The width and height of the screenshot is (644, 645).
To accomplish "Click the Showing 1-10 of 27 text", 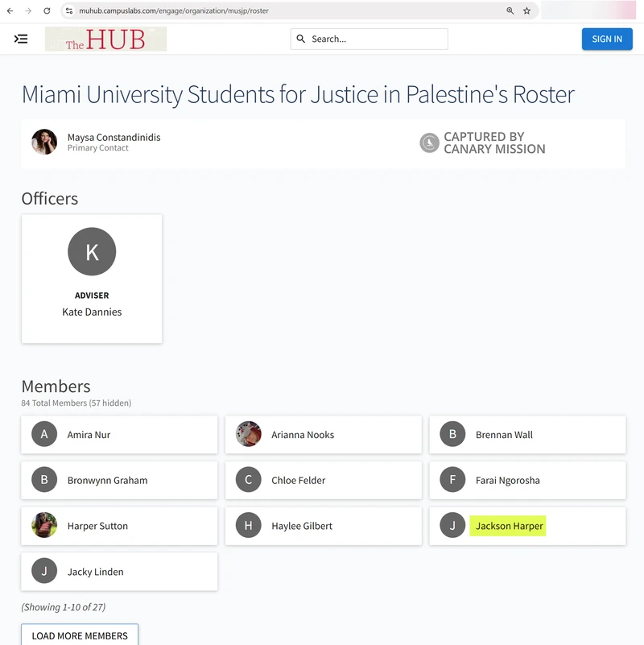I will (x=64, y=607).
